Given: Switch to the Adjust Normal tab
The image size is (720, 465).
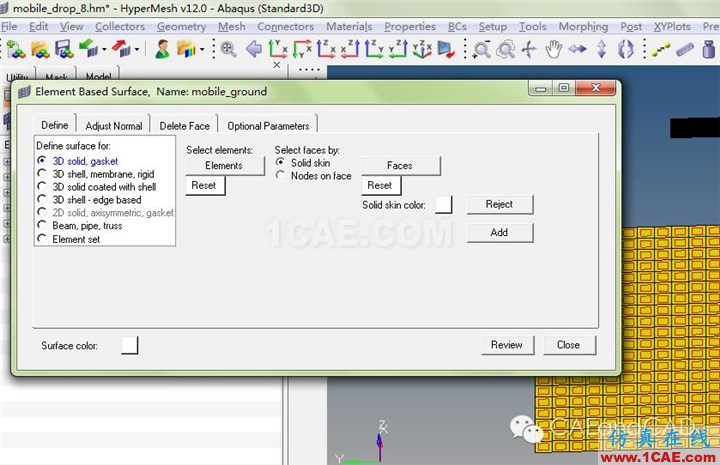Looking at the screenshot, I should (x=113, y=126).
